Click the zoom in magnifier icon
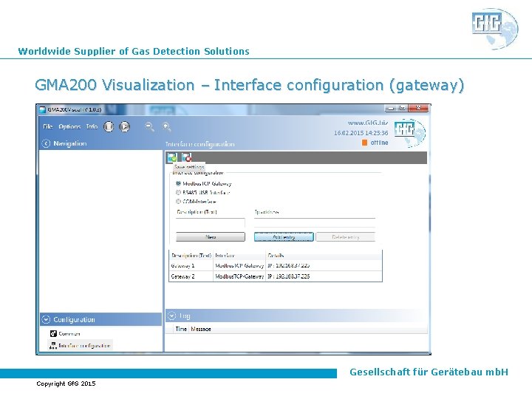Image resolution: width=532 pixels, height=399 pixels. click(x=166, y=127)
